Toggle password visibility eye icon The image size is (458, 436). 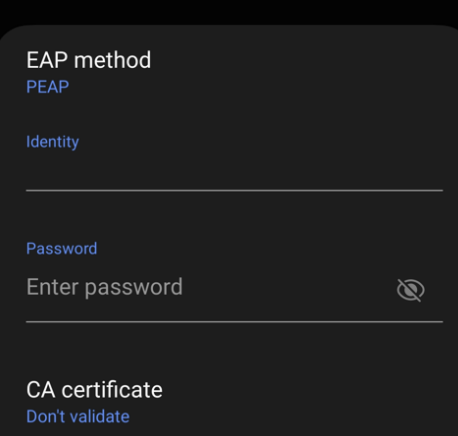[410, 290]
